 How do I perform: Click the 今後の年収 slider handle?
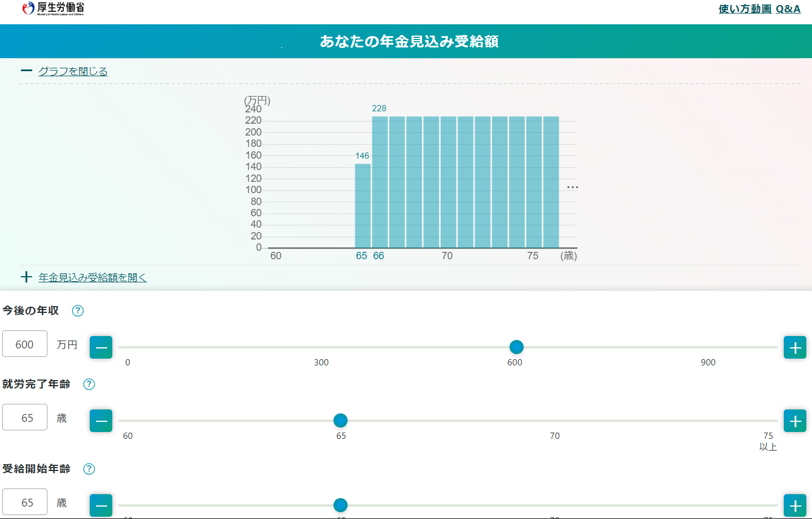tap(516, 347)
